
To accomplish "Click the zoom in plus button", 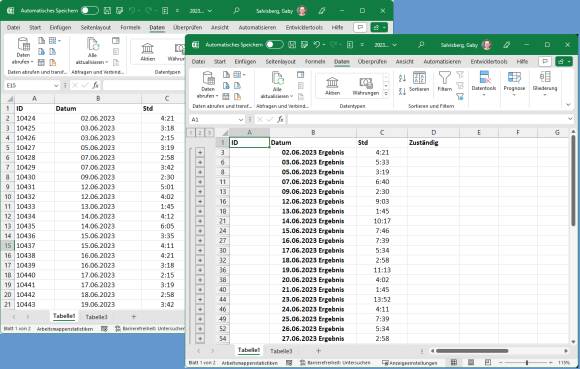I will (x=550, y=363).
